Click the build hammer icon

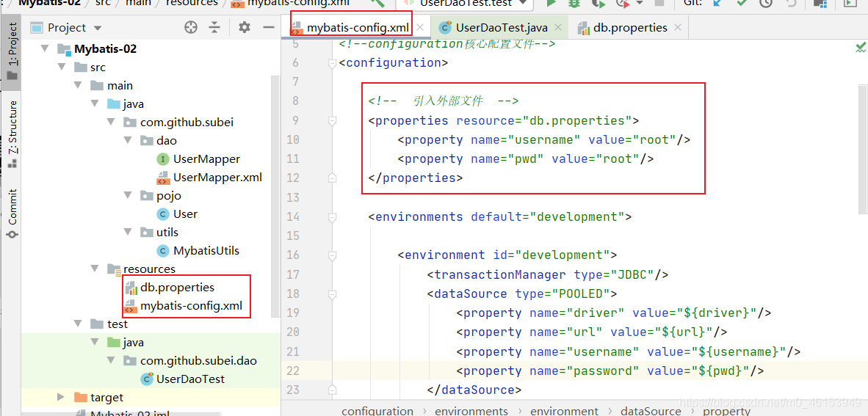[x=378, y=3]
